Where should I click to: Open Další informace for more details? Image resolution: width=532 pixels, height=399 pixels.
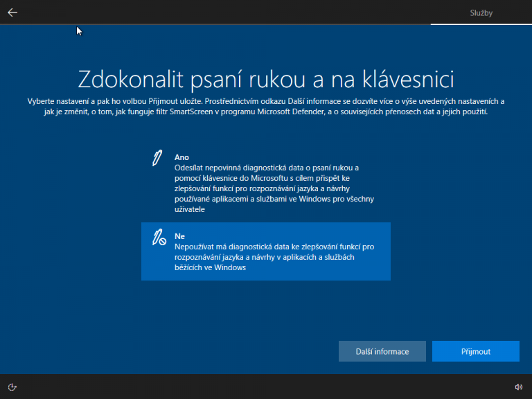[382, 351]
